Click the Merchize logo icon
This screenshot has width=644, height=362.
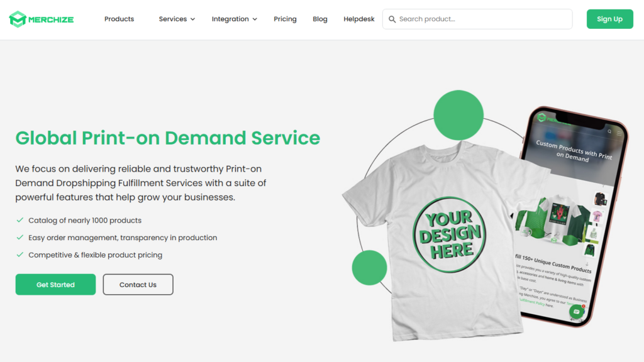coord(18,19)
